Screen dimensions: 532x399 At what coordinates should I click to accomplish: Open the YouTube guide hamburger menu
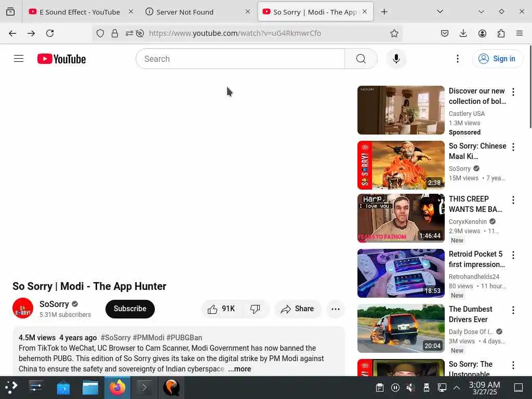[x=19, y=59]
